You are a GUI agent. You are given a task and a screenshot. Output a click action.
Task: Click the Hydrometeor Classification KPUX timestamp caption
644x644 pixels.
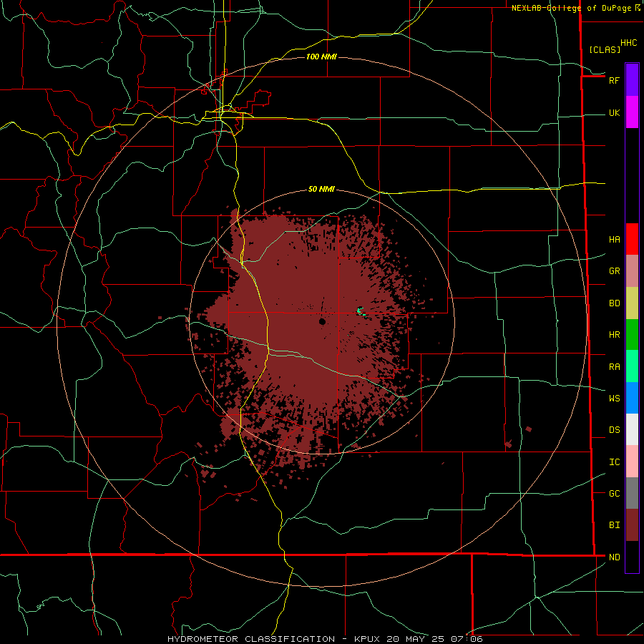[x=325, y=639]
